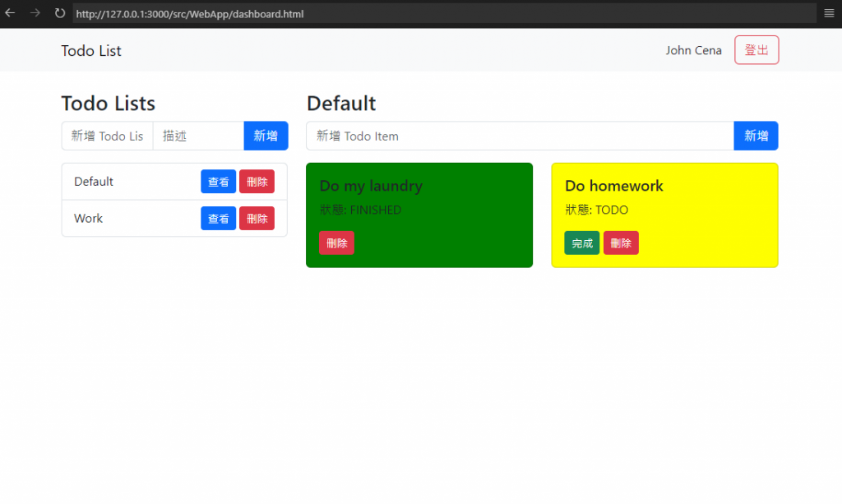Remove the Work list using 刪除
842x504 pixels.
[x=257, y=219]
